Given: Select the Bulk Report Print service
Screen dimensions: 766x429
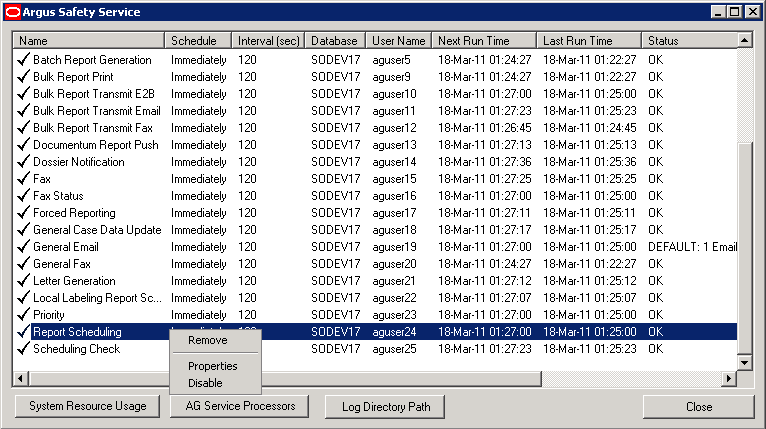Looking at the screenshot, I should pyautogui.click(x=73, y=77).
